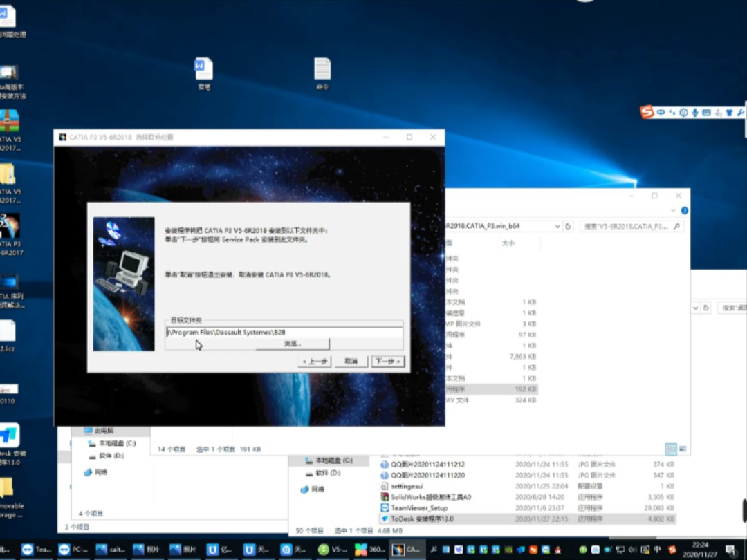Select 网络 in bottom-middle explorer tree
This screenshot has width=747, height=560.
click(x=313, y=489)
